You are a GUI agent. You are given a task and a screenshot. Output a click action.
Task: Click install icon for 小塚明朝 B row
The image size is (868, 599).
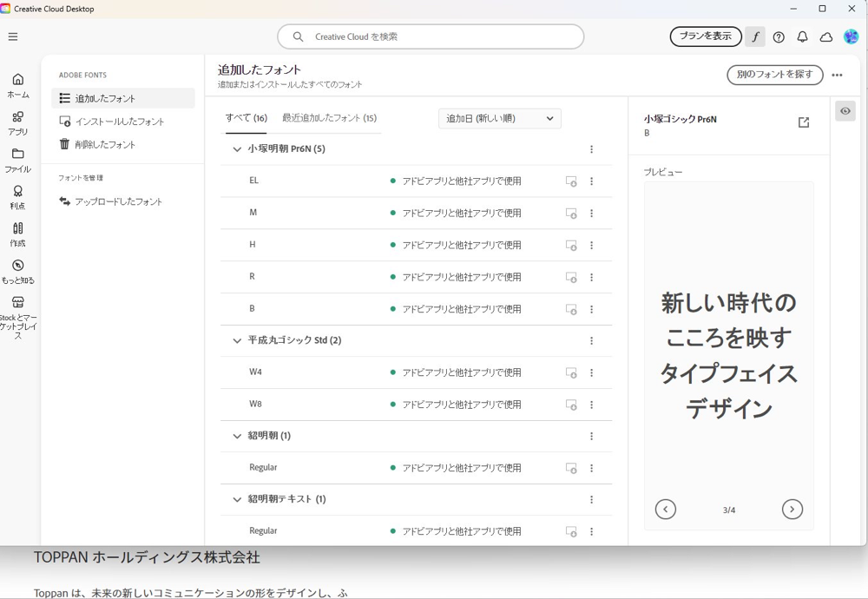pyautogui.click(x=571, y=309)
